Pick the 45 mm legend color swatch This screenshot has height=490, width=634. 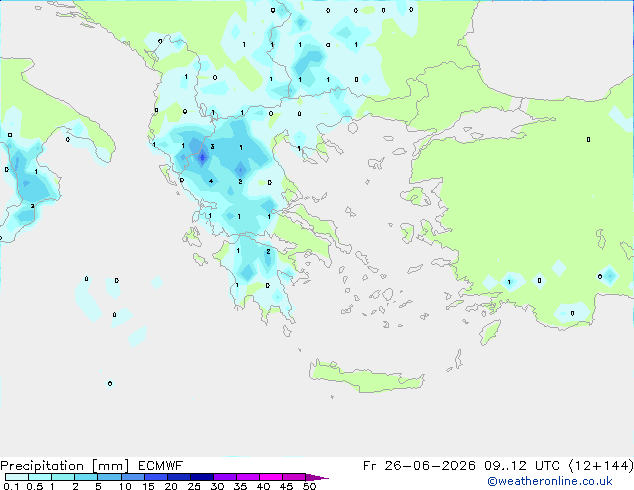pyautogui.click(x=294, y=477)
